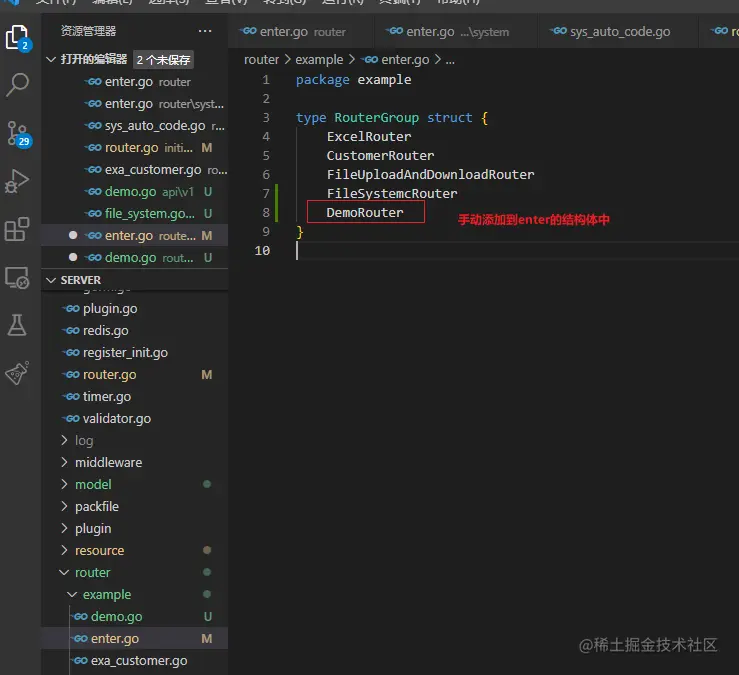The image size is (739, 675).
Task: Open explorer panel more actions ellipsis
Action: [x=205, y=31]
